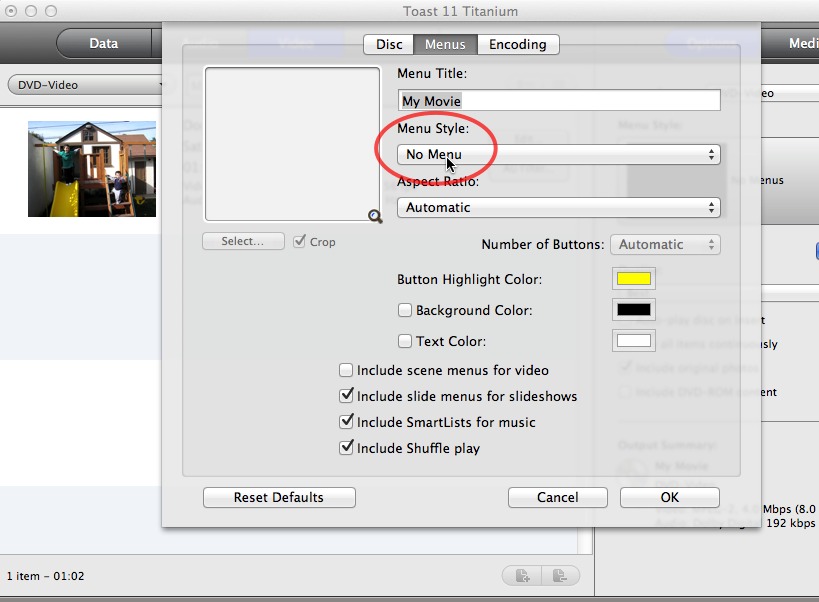Click the magnifier icon on menu preview
This screenshot has height=602, width=819.
tap(375, 216)
